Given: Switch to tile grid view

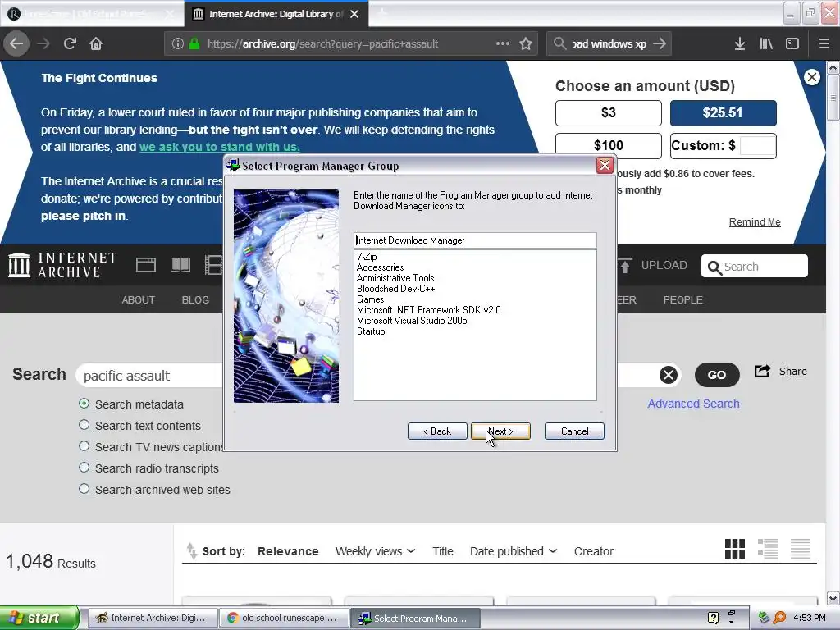Looking at the screenshot, I should [734, 549].
